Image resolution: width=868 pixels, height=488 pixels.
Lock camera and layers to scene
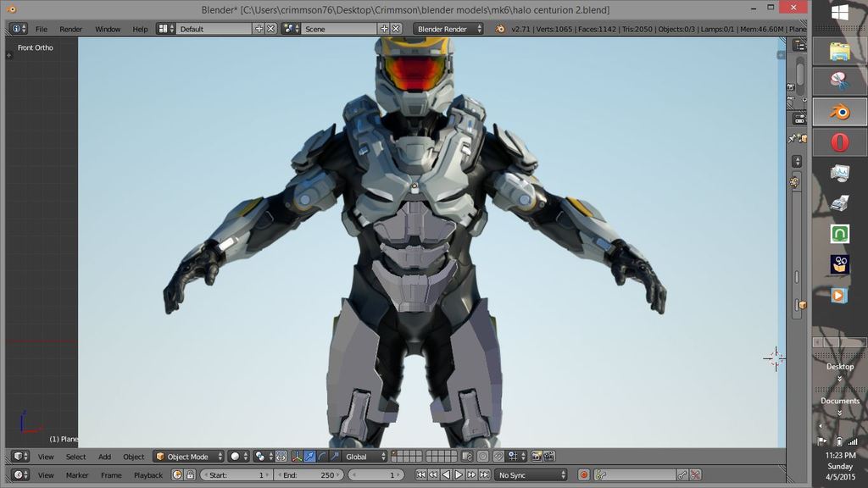tap(467, 457)
